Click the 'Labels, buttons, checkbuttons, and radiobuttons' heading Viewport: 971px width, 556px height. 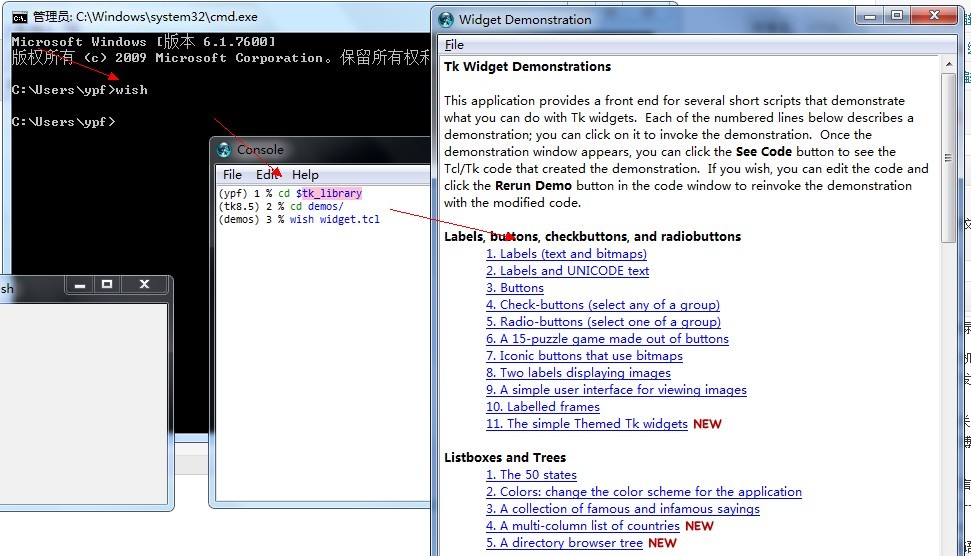tap(592, 237)
